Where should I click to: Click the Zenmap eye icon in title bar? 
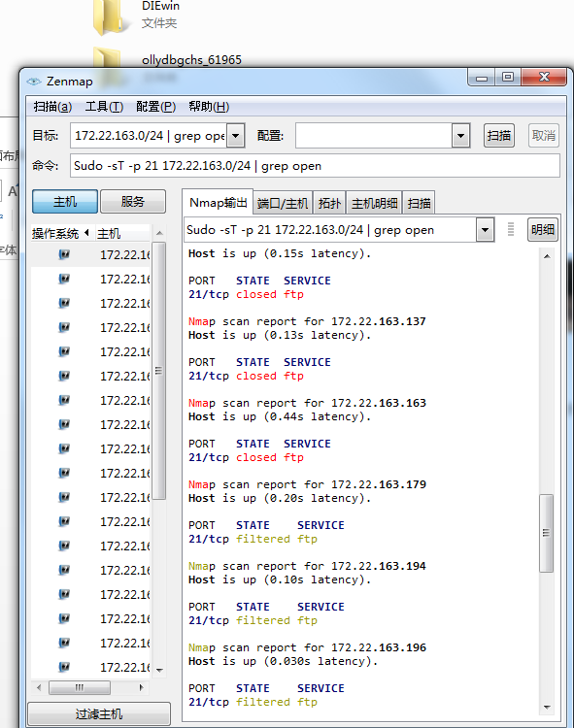point(34,82)
